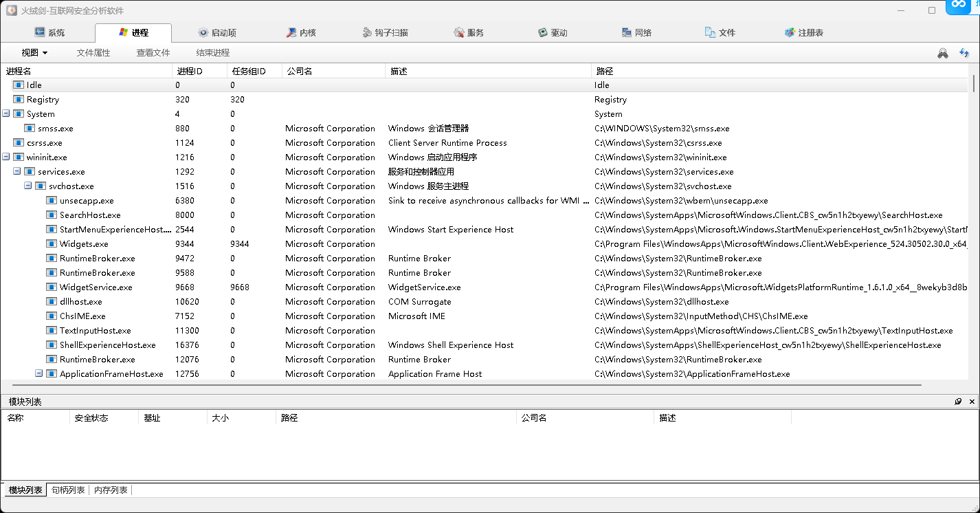Click the process icon beside SearchHost.exe

(51, 215)
